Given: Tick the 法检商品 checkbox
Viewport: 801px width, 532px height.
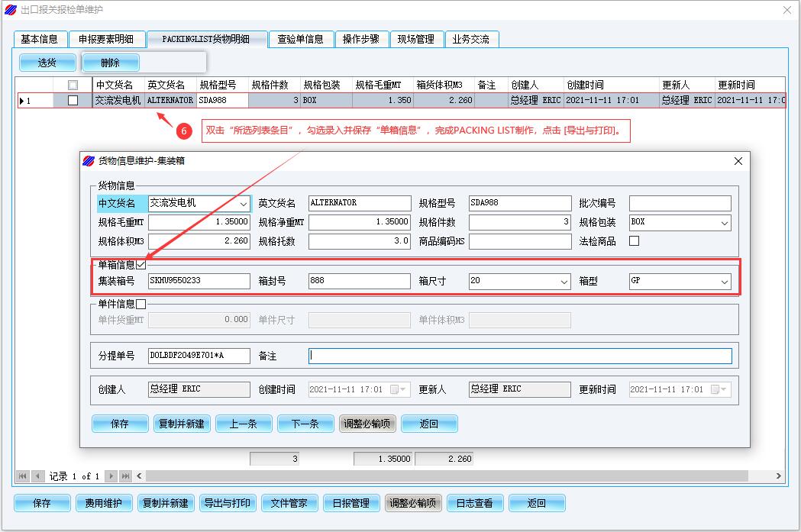Looking at the screenshot, I should [x=634, y=241].
